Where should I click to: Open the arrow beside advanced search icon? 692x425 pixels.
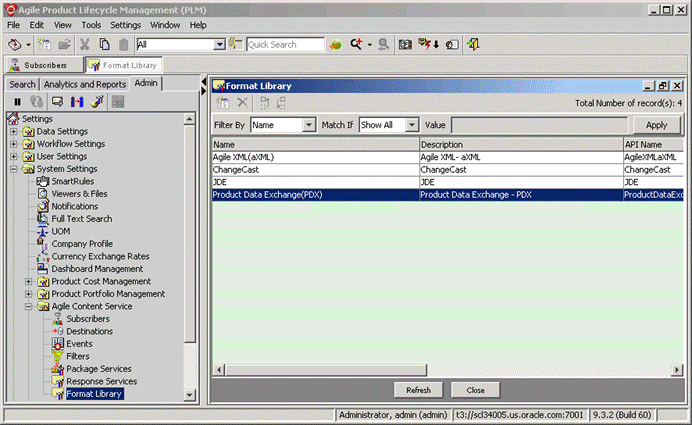pyautogui.click(x=370, y=45)
